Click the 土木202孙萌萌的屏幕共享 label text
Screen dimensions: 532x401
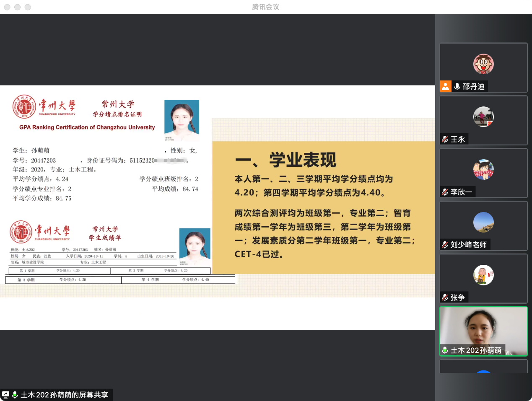pos(65,395)
